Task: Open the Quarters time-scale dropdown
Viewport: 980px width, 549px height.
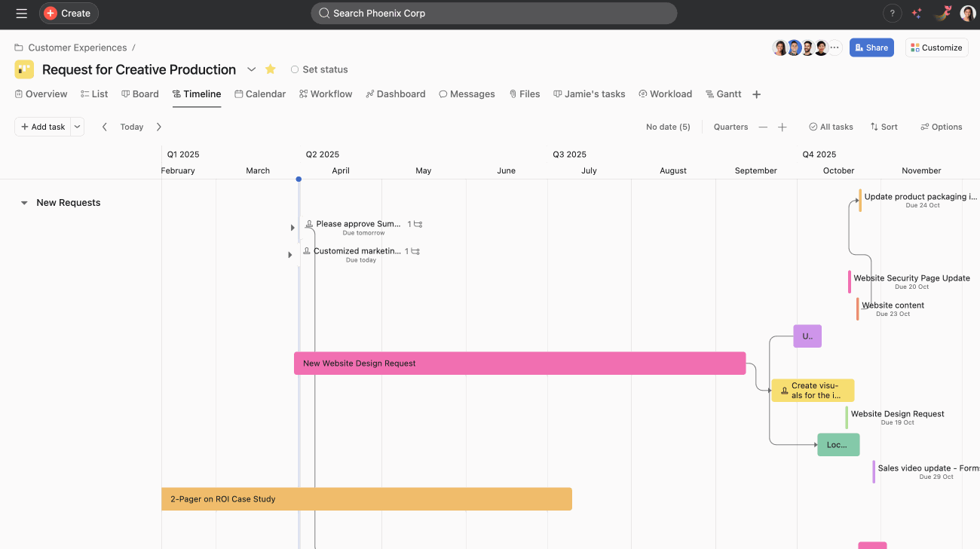Action: point(730,127)
